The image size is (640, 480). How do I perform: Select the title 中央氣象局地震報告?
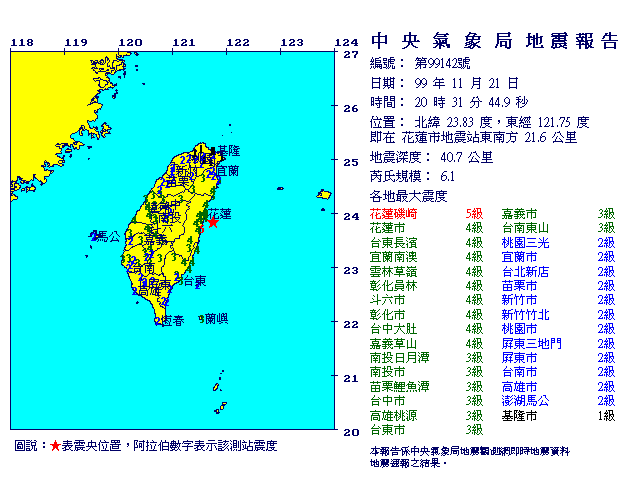tap(495, 42)
